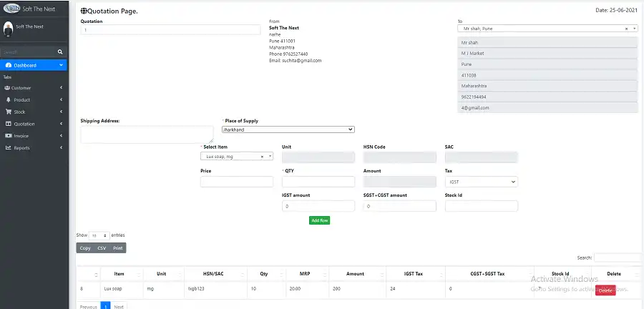Image resolution: width=644 pixels, height=309 pixels.
Task: Click the Shipping Address text area
Action: tap(147, 134)
